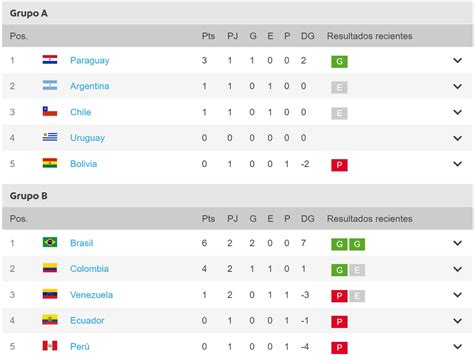
Task: Click Paraguay's green G result badge
Action: coord(339,61)
